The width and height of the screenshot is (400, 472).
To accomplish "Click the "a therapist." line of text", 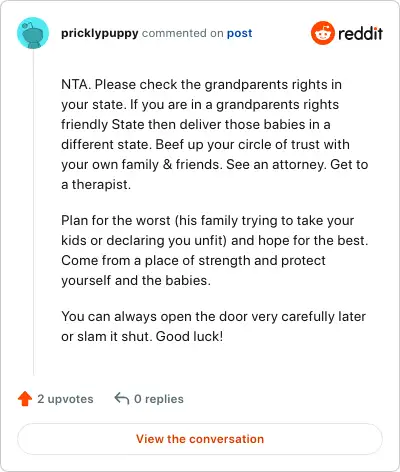I will 96,184.
